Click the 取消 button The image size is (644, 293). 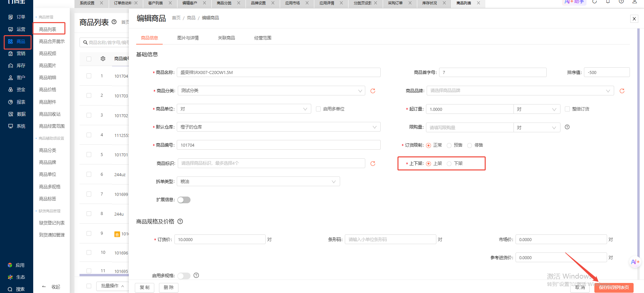580,287
